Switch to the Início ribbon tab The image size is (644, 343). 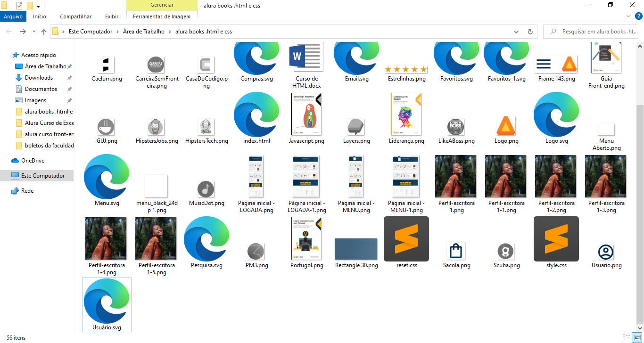(40, 16)
